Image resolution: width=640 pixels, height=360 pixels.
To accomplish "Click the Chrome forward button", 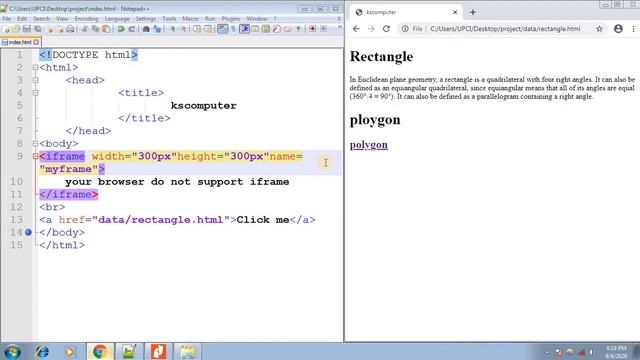I will point(371,29).
